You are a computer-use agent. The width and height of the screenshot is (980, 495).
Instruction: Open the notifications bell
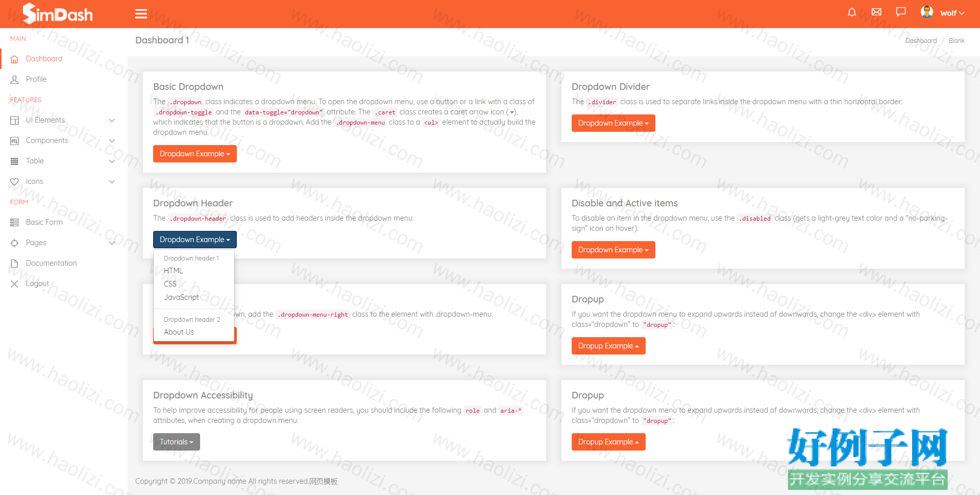(852, 12)
